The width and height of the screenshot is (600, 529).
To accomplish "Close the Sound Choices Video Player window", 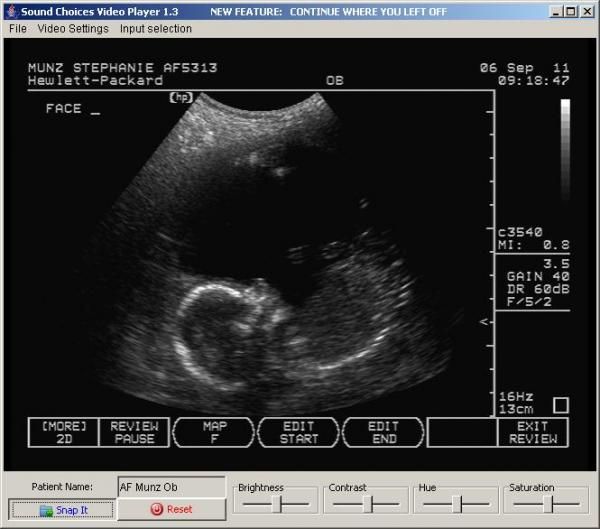I will [587, 12].
